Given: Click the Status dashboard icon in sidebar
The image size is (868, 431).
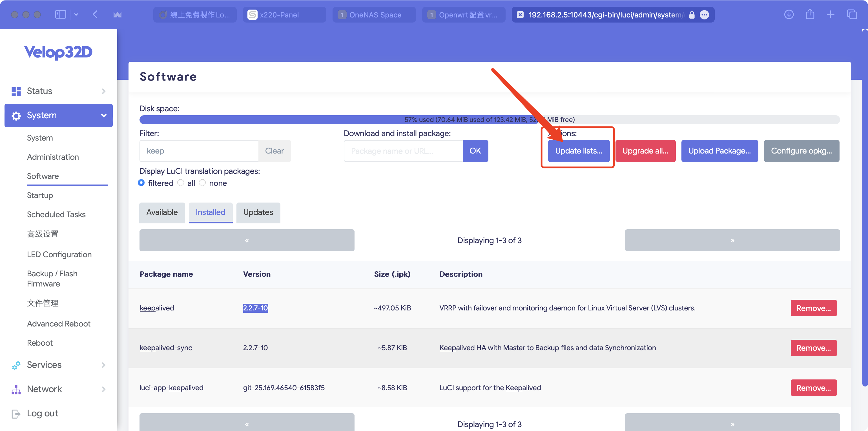Looking at the screenshot, I should [16, 91].
